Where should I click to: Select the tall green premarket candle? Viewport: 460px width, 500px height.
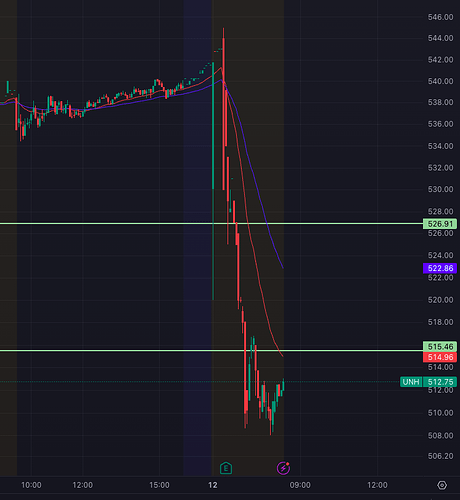pos(213,181)
